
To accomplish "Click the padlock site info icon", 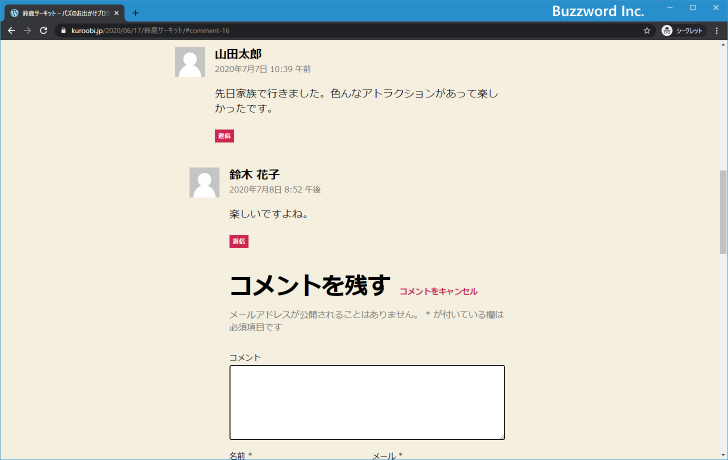I will point(63,31).
